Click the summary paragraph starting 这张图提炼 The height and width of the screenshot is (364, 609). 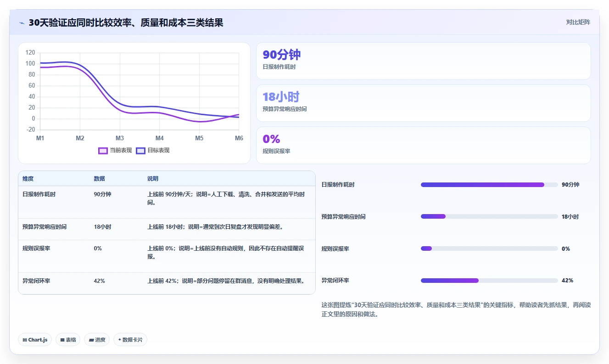point(456,310)
